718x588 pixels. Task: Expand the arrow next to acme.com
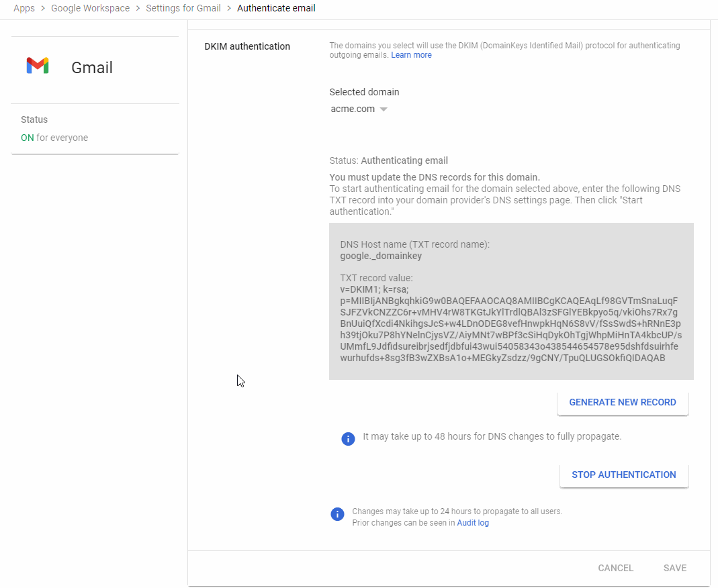tap(383, 109)
